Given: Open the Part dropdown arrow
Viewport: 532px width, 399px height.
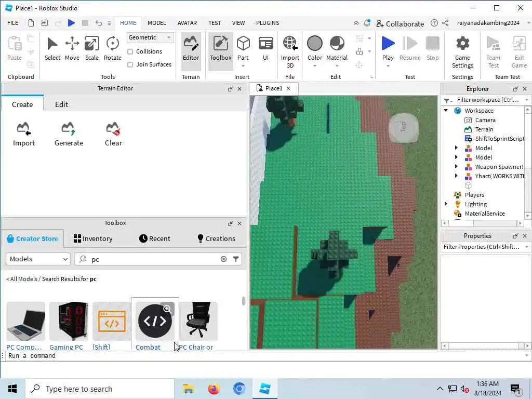Looking at the screenshot, I should 243,66.
